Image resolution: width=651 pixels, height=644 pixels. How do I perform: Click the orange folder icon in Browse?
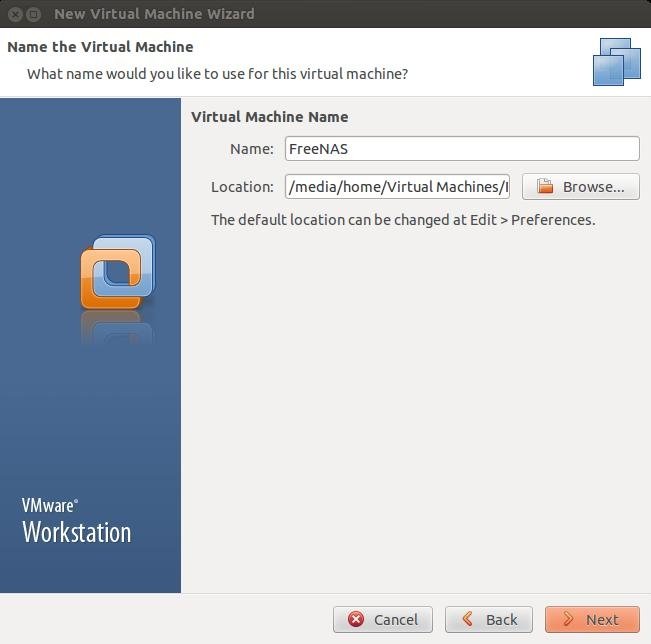545,186
